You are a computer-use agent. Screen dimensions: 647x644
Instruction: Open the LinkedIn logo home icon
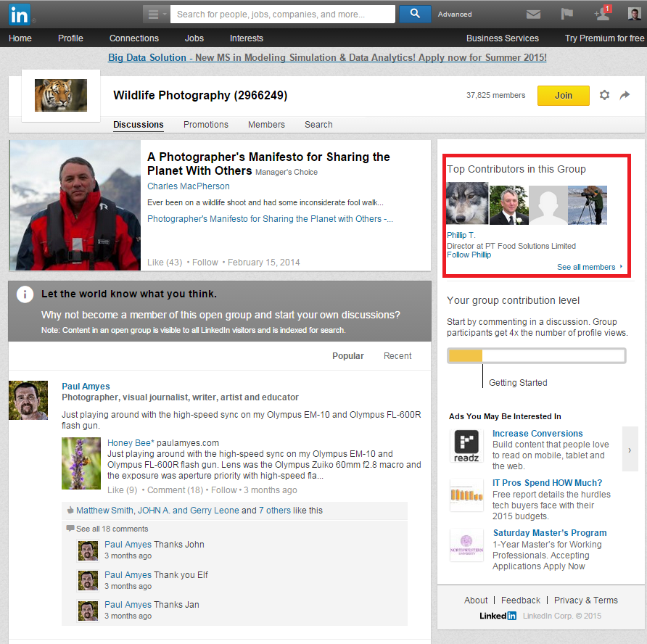click(x=19, y=15)
